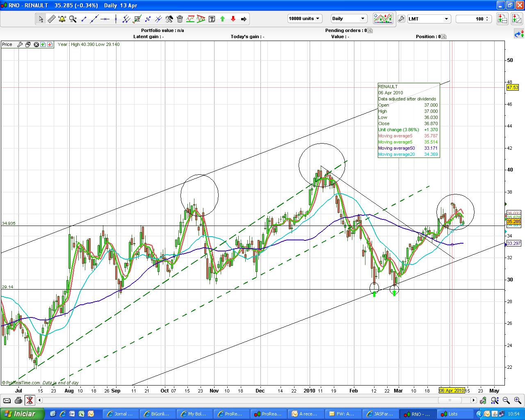Close the Price panel with X icon

click(36, 44)
